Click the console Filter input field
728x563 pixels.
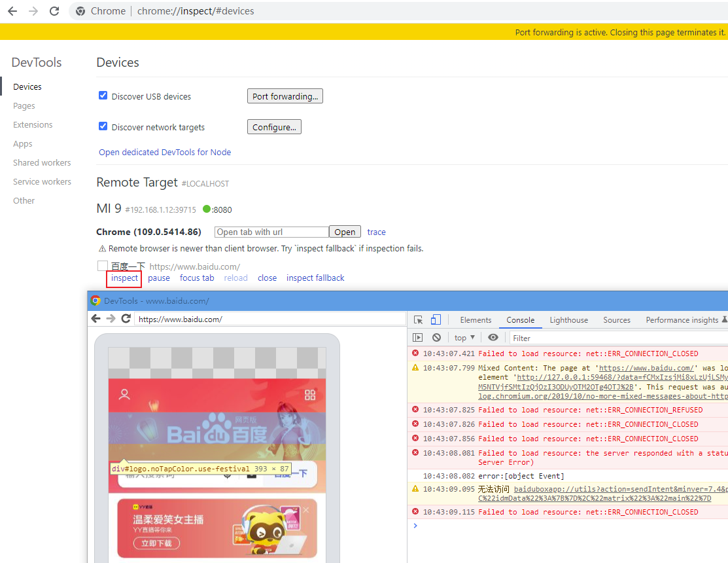[619, 338]
